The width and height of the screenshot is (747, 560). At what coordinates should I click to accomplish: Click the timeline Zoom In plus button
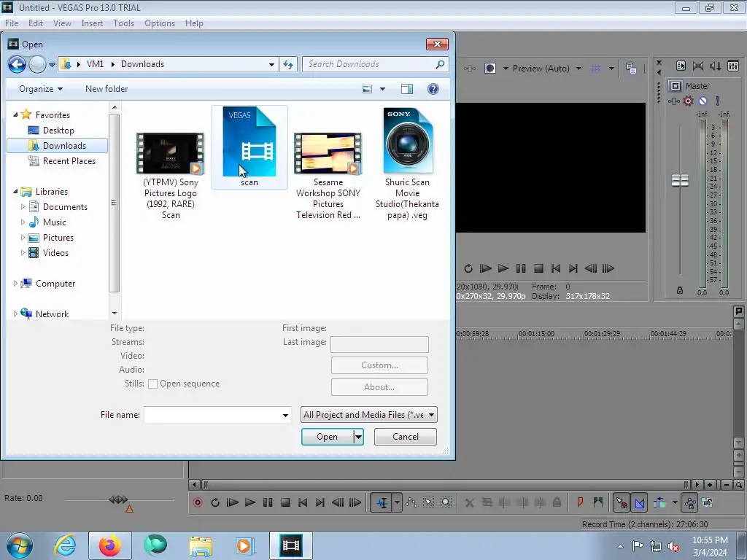[x=710, y=485]
